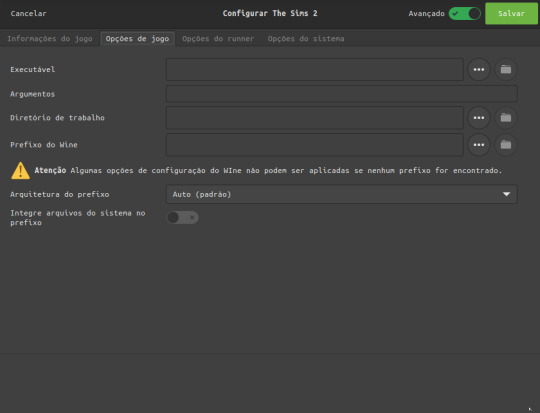Toggle the Avançado switch off
This screenshot has width=540, height=413.
point(465,14)
